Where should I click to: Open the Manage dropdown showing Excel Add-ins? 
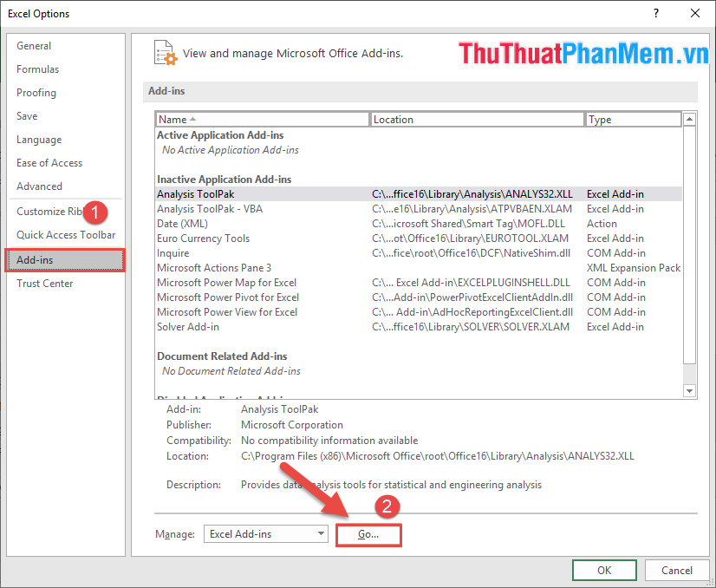click(x=264, y=533)
